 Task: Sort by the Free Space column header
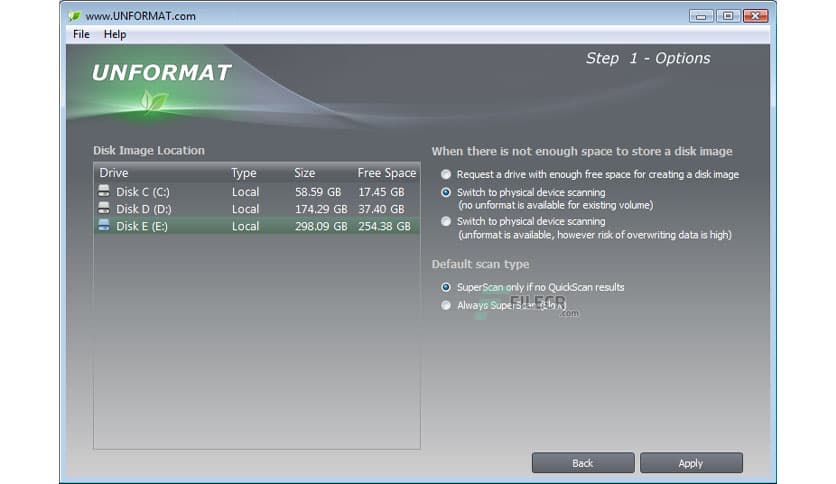(387, 173)
